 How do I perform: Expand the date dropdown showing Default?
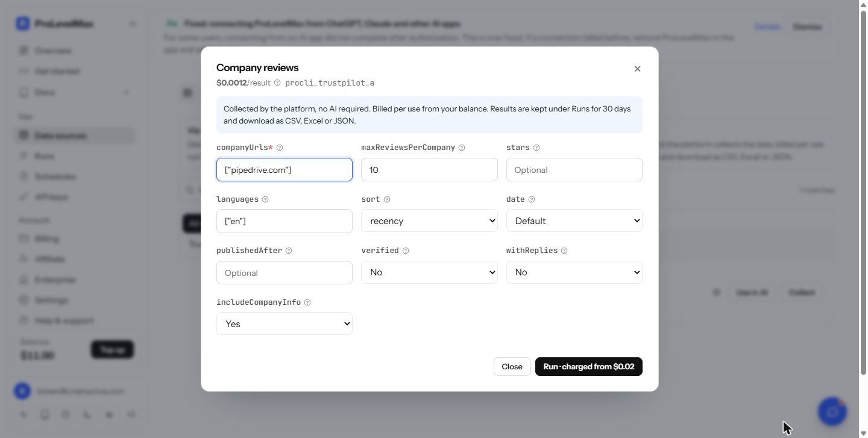[574, 221]
